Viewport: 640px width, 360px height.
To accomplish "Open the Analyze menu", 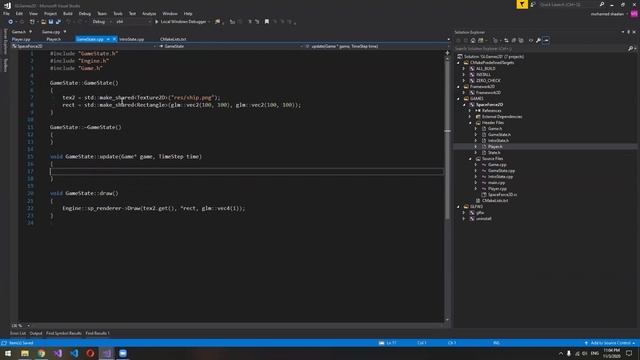I will [x=149, y=13].
